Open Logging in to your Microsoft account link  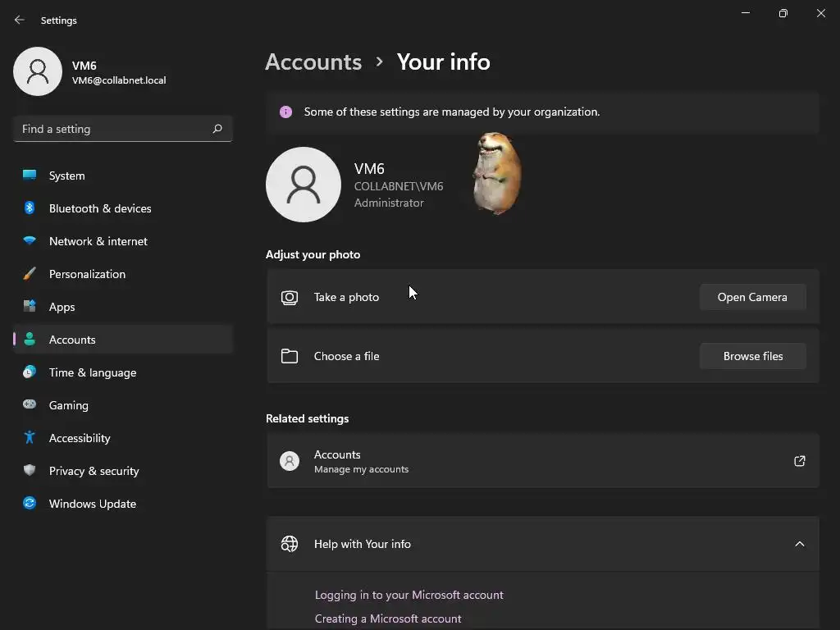(409, 596)
